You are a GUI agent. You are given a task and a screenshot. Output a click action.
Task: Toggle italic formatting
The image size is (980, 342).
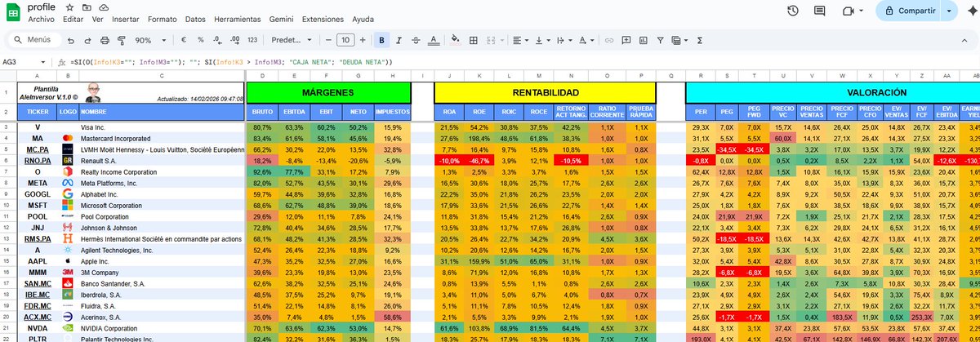399,39
